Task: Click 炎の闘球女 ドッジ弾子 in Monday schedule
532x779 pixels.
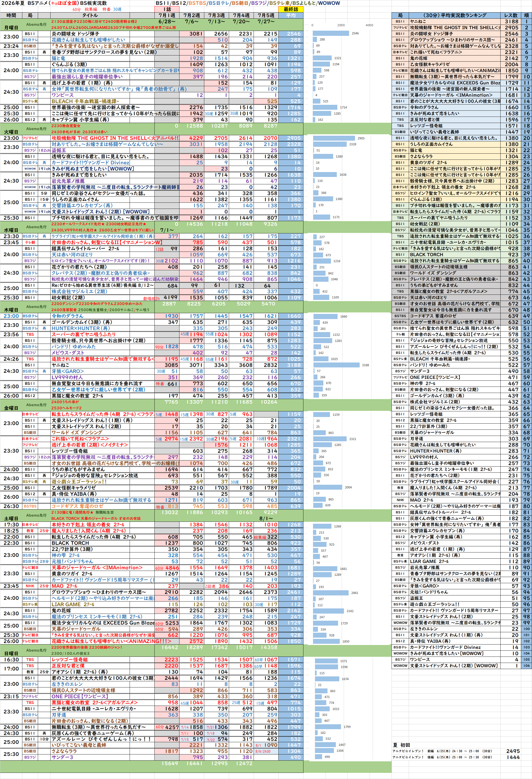Action: pyautogui.click(x=75, y=34)
